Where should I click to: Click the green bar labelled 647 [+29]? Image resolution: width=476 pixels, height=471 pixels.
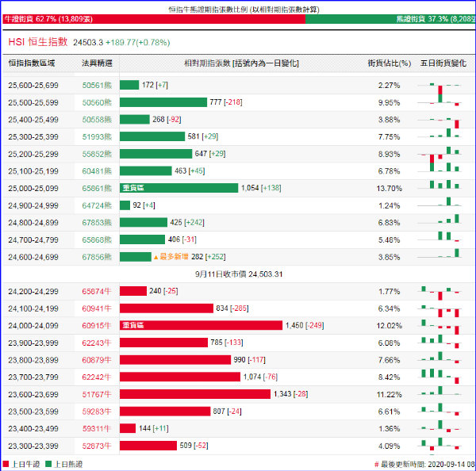pyautogui.click(x=156, y=154)
